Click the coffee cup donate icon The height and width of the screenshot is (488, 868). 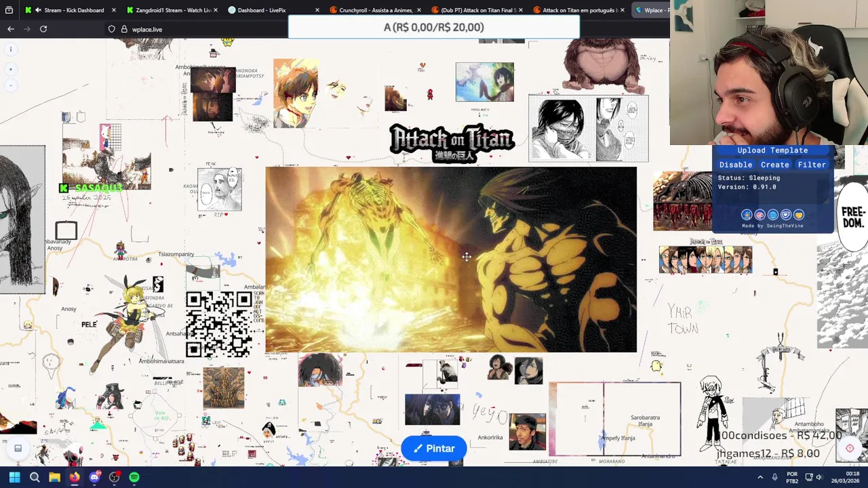[x=786, y=215]
